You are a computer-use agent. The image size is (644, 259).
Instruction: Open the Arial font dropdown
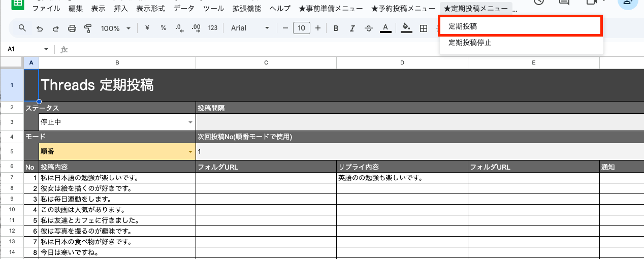tap(250, 28)
